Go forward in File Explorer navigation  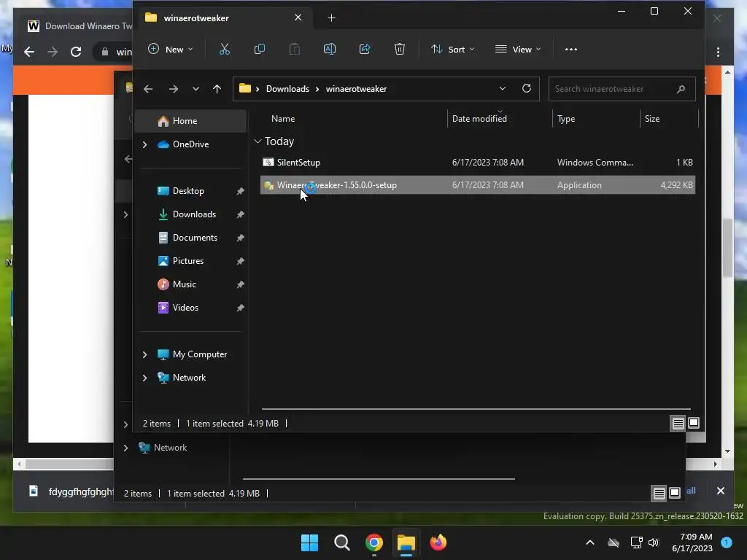point(174,89)
